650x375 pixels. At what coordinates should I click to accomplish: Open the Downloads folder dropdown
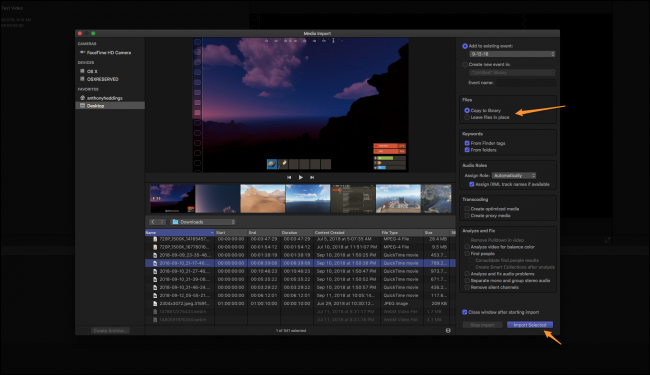point(203,222)
